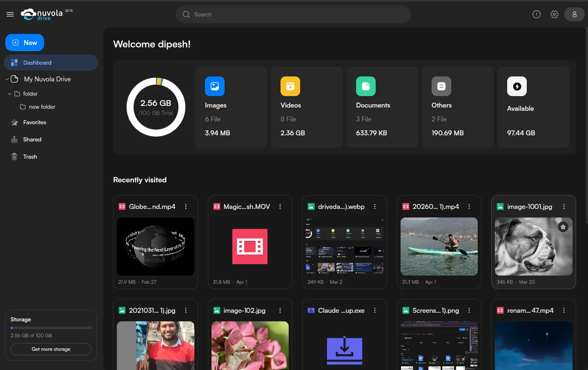
Task: Click the Documents category icon
Action: (366, 86)
